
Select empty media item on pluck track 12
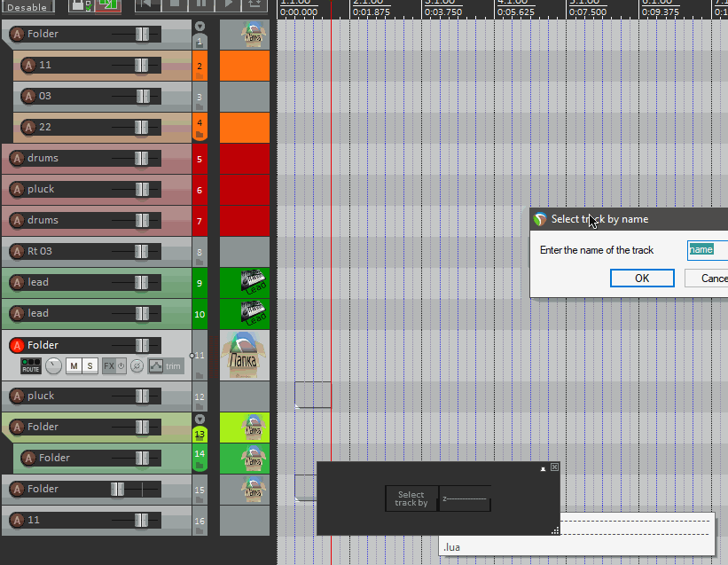313,395
